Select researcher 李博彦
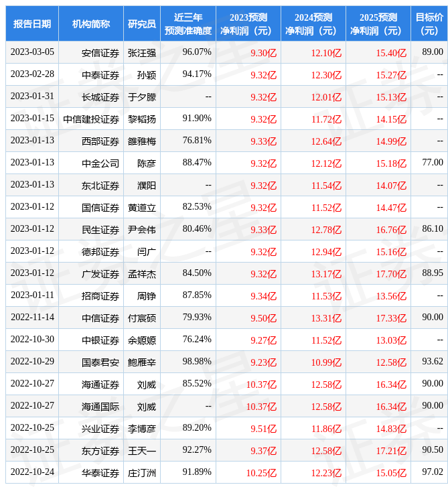This screenshot has width=448, height=489. tap(142, 429)
